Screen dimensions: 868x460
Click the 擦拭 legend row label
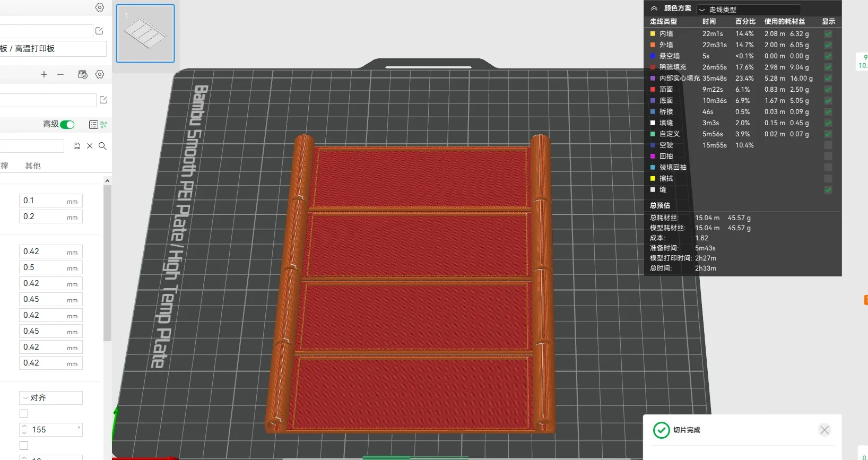[x=666, y=179]
